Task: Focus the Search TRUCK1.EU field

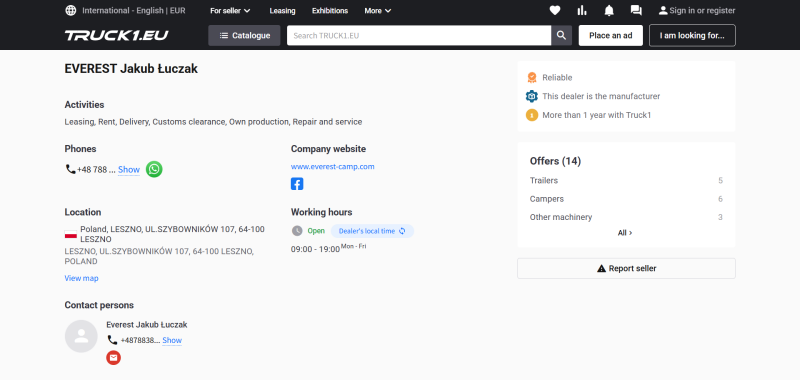Action: (x=419, y=36)
